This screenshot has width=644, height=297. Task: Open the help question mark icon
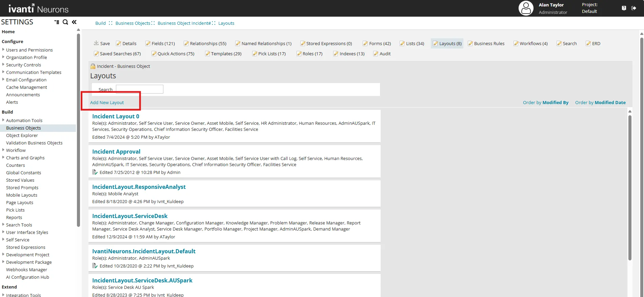coord(624,8)
